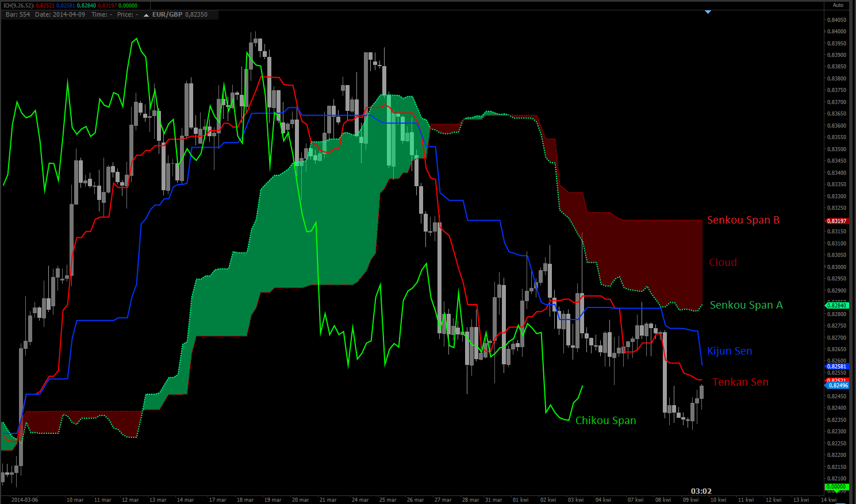Image resolution: width=856 pixels, height=504 pixels.
Task: Click '04 kwi' on the time axis
Action: coord(603,500)
